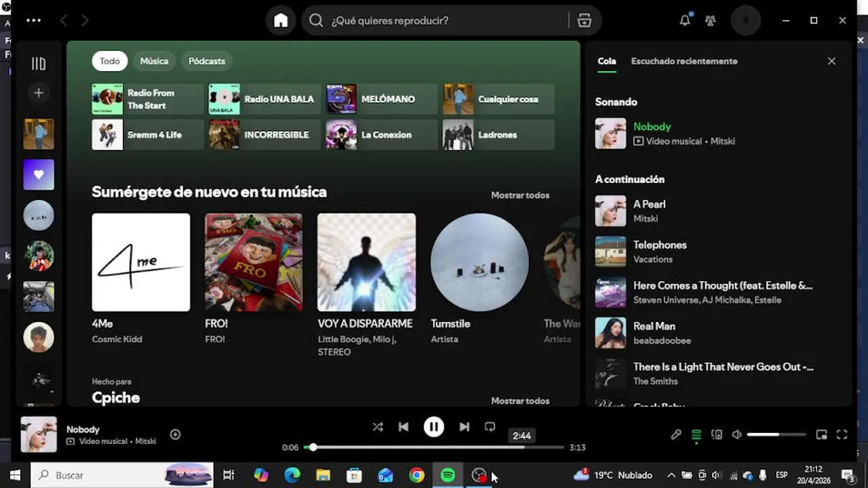
Task: Switch to Escuchado recientemente tab
Action: tap(684, 61)
